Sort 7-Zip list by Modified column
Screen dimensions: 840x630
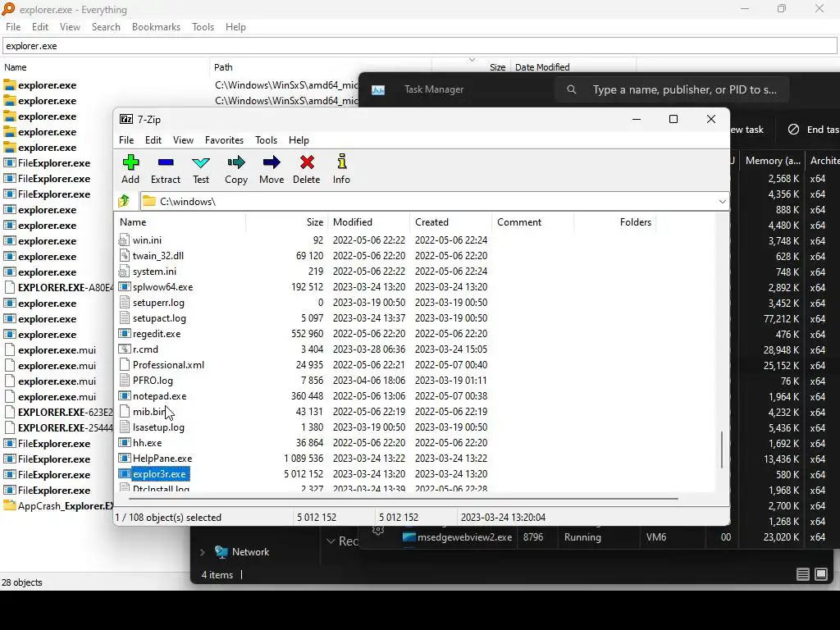369,221
